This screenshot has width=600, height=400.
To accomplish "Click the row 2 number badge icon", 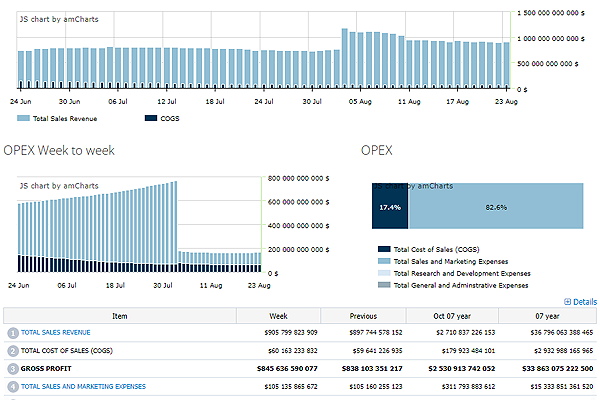I will pyautogui.click(x=12, y=351).
